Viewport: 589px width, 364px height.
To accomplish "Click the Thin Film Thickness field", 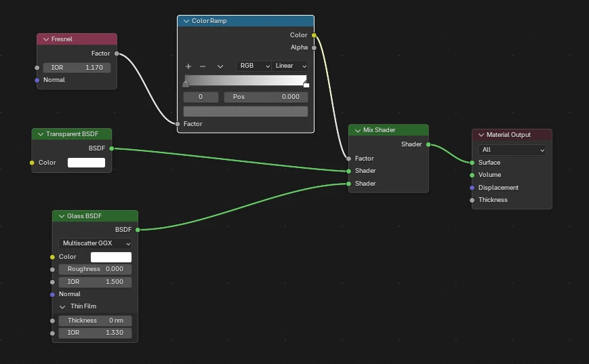I will [95, 321].
